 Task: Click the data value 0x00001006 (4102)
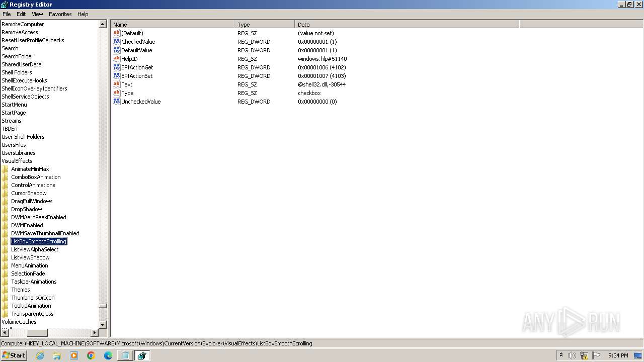tap(321, 67)
